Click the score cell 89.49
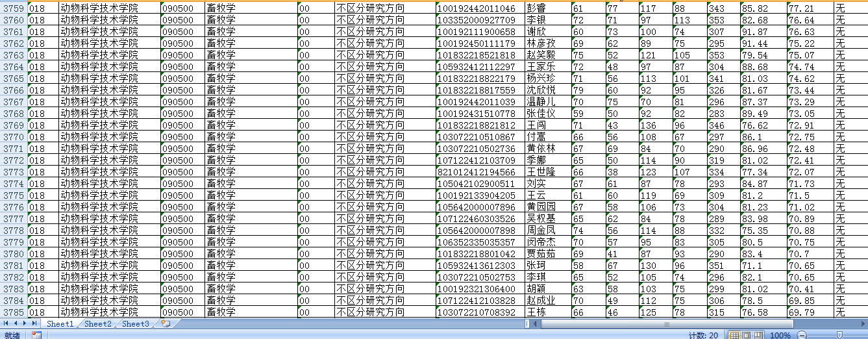The width and height of the screenshot is (868, 339). pyautogui.click(x=763, y=114)
